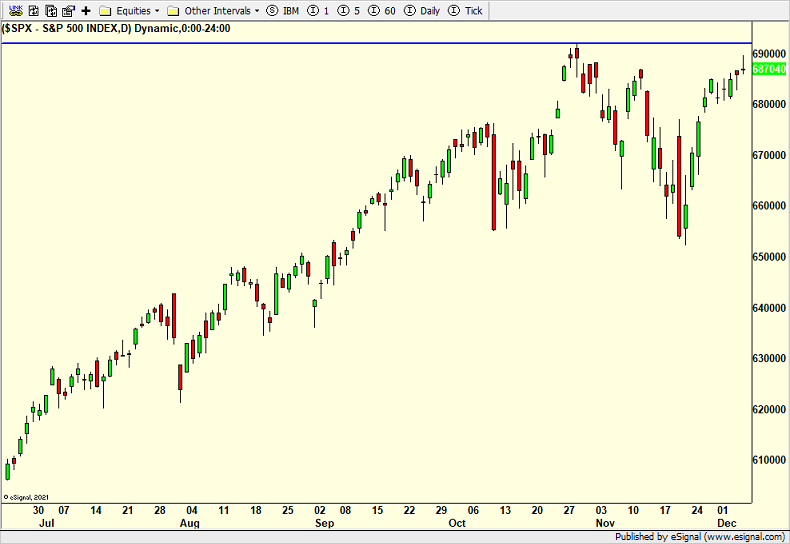The image size is (790, 544).
Task: Expand the Other Intervals dropdown
Action: (x=214, y=10)
